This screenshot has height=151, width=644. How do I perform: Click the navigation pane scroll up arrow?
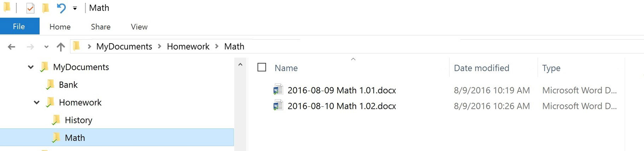pyautogui.click(x=240, y=65)
